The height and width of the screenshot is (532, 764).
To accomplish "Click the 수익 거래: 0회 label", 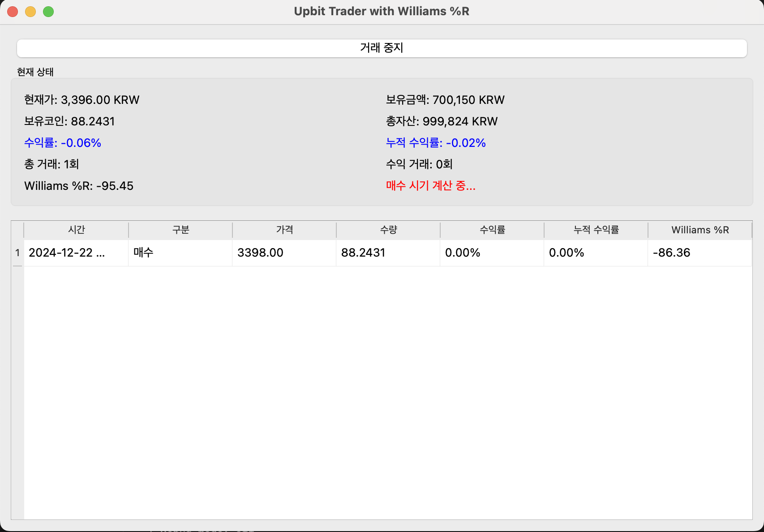I will [x=419, y=164].
